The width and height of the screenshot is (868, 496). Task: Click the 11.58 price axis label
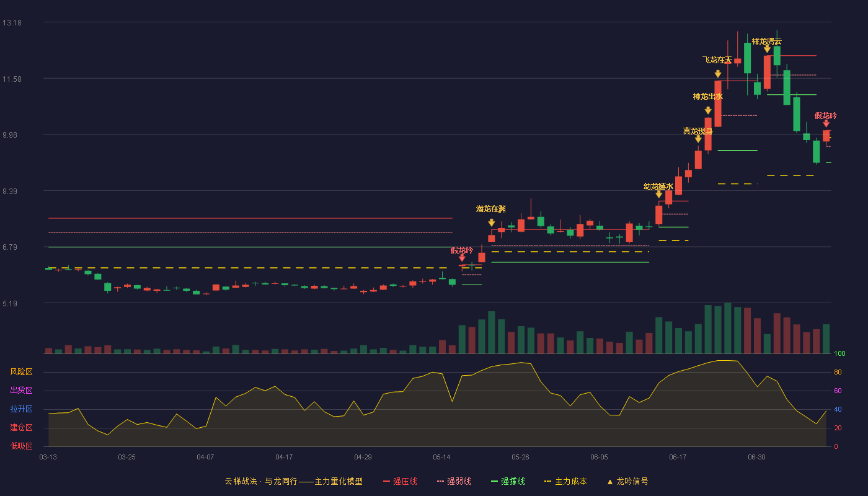[12, 79]
